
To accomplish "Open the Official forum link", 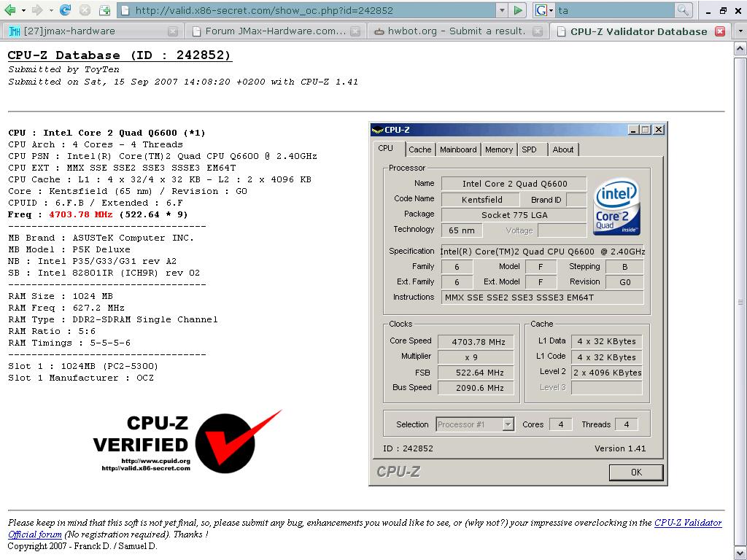I will [x=35, y=534].
